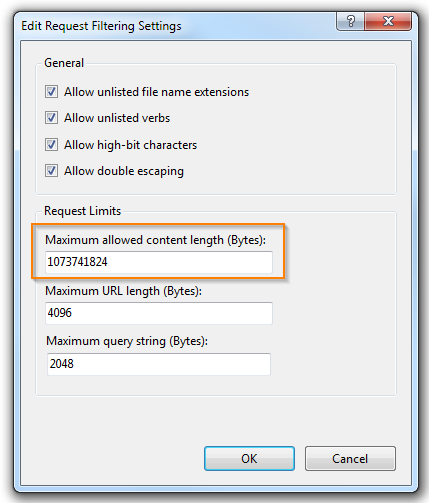This screenshot has height=503, width=429.
Task: Confirm the settings with OK
Action: click(x=249, y=459)
